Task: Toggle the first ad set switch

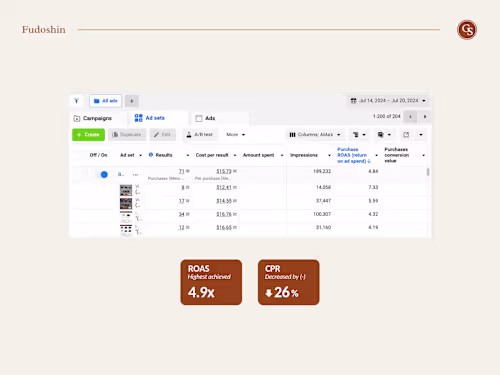Action: pos(104,174)
